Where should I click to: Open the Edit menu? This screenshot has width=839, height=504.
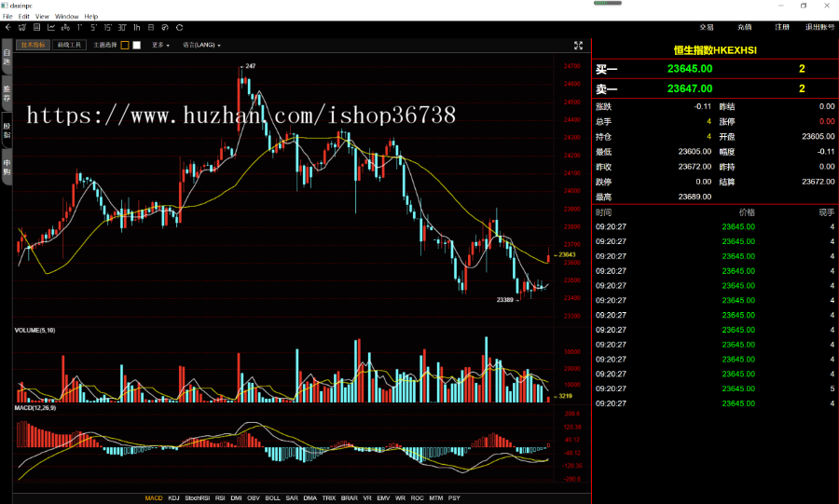coord(24,17)
